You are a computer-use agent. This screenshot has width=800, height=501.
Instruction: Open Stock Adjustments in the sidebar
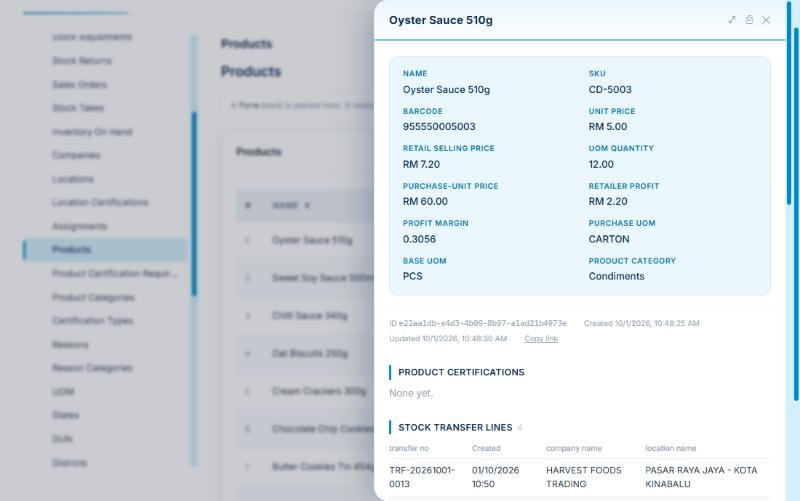tap(92, 37)
